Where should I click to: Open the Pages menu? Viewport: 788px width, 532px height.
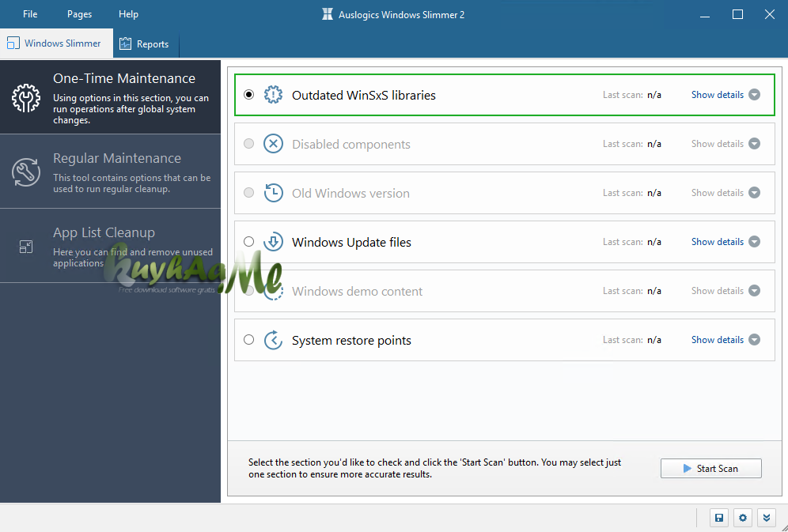tap(79, 14)
